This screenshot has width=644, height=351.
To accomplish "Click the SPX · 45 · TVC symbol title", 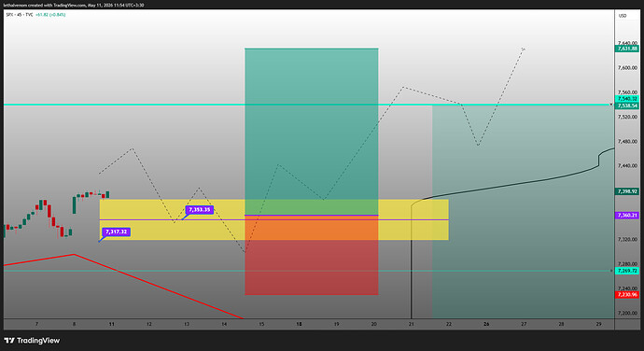I will tap(20, 14).
